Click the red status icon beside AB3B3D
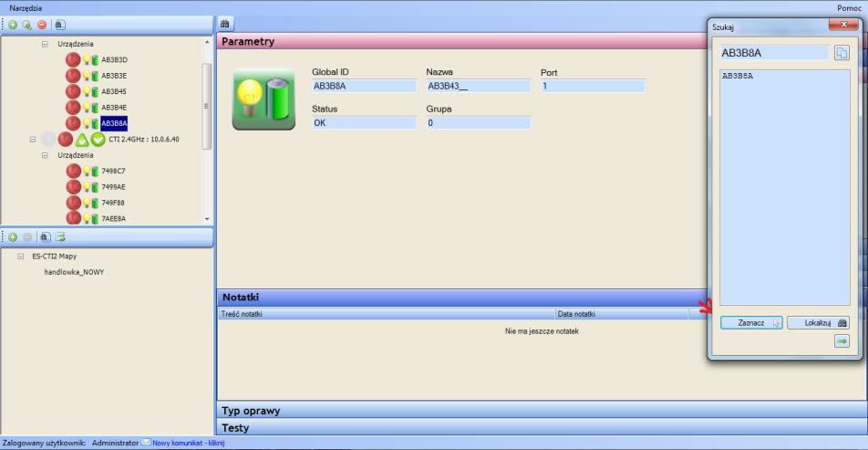868x450 pixels. pos(73,60)
